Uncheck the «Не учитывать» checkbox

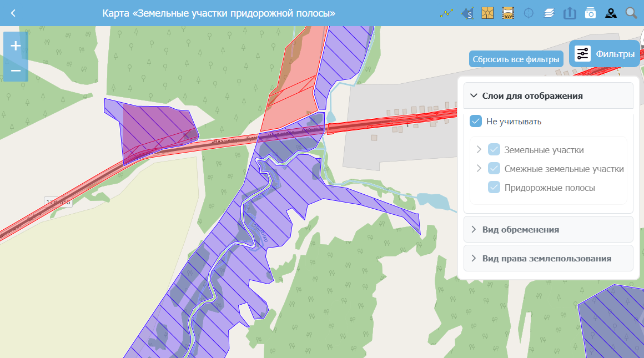pos(476,121)
